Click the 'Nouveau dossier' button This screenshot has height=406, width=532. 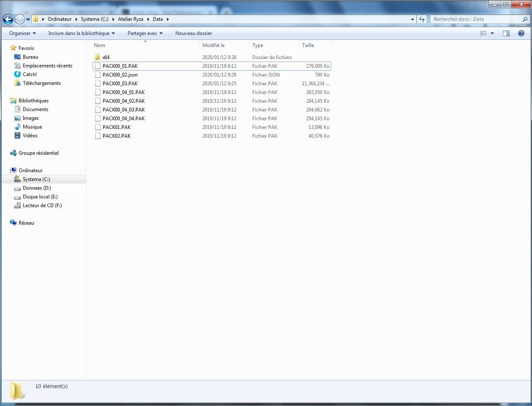pyautogui.click(x=194, y=33)
